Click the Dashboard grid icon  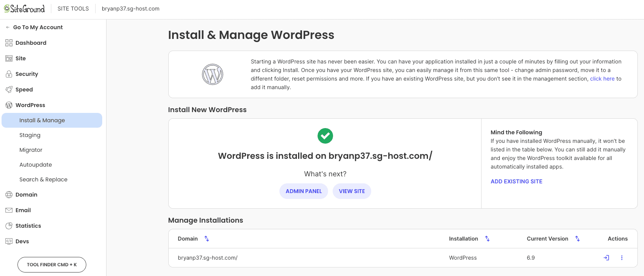pos(9,43)
